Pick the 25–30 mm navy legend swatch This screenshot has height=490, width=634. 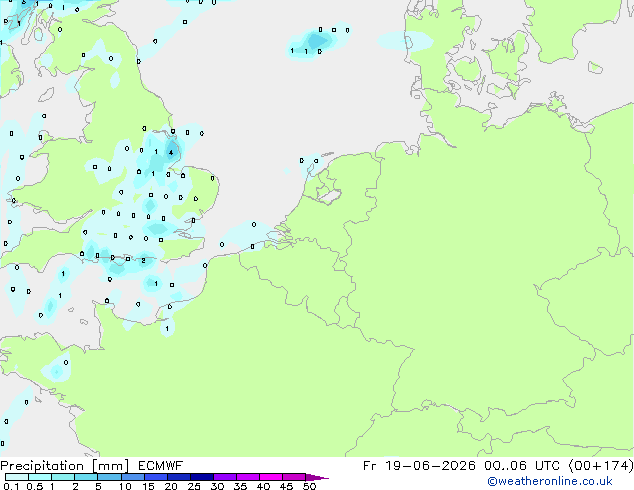202,477
